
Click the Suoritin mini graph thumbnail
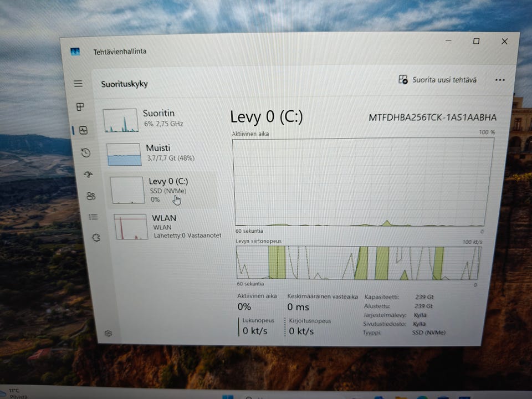pos(120,120)
